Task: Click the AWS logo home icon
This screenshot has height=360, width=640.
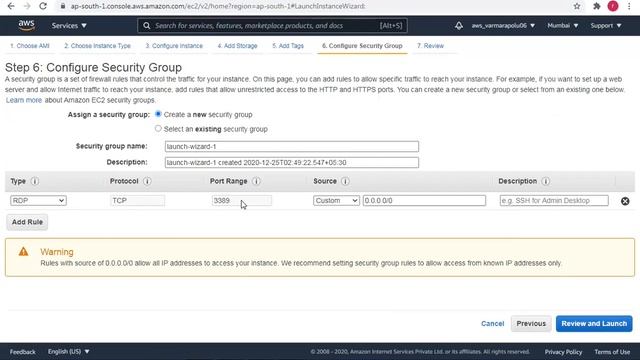Action: 27,25
